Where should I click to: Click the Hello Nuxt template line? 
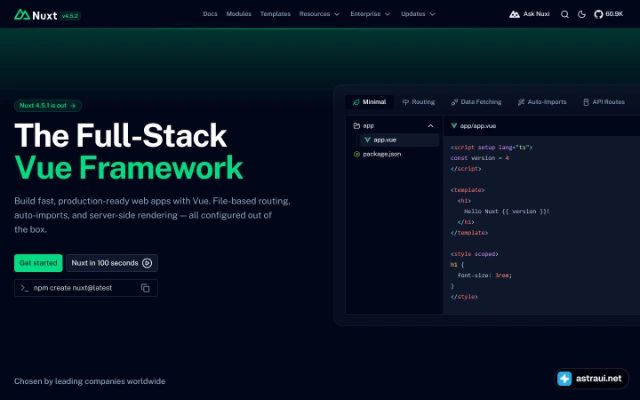tap(507, 211)
